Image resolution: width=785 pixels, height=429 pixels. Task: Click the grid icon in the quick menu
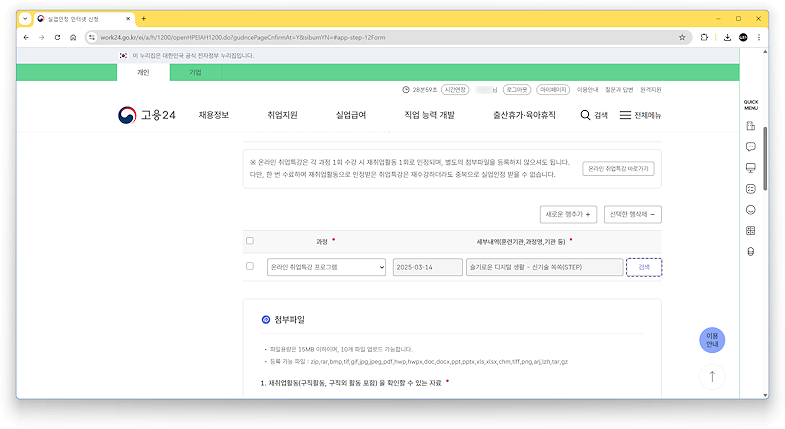coord(750,231)
